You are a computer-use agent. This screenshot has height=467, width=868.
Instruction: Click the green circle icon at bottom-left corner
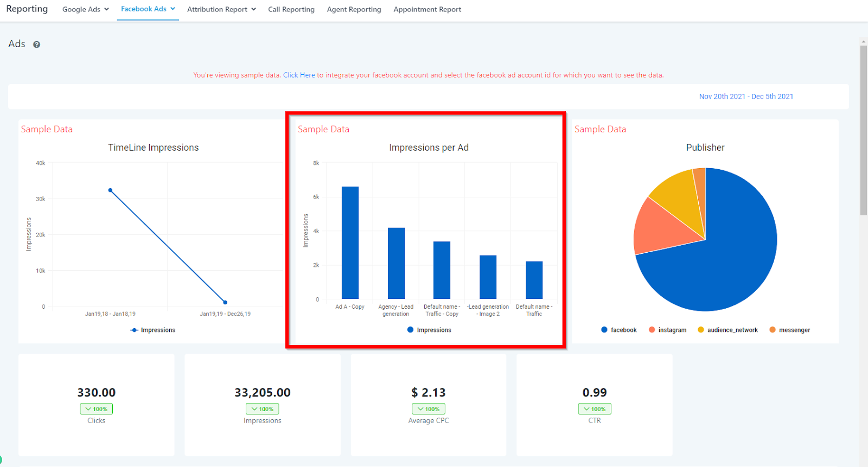(1, 460)
